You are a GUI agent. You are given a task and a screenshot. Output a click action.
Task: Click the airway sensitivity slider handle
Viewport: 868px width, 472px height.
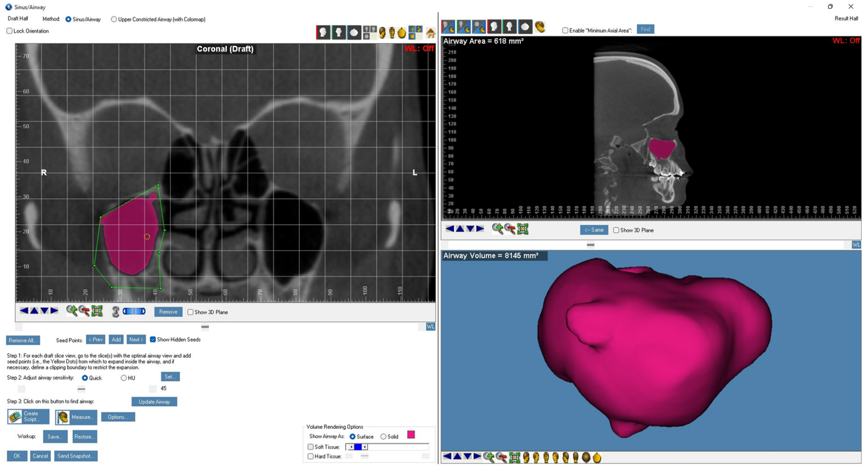[x=81, y=389]
